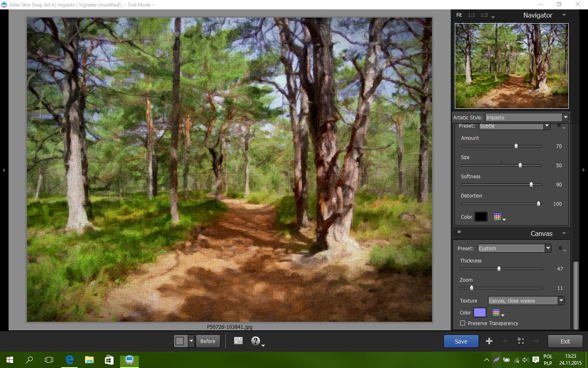Open Microsoft Edge from taskbar
588x368 pixels.
[69, 360]
